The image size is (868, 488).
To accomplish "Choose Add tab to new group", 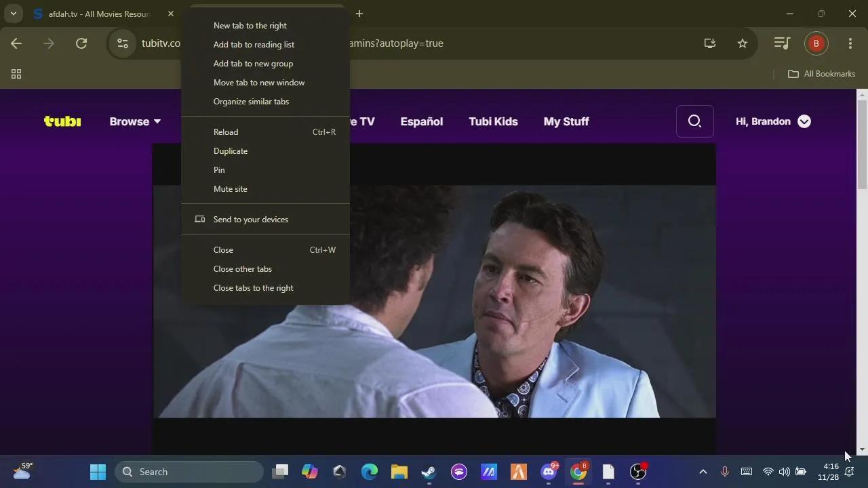I will (265, 64).
